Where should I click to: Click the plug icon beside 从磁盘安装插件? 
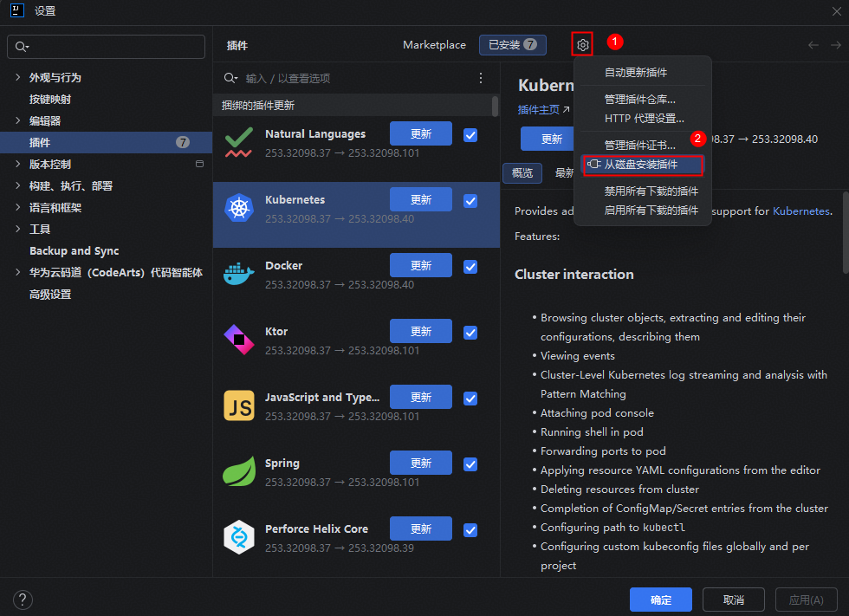(594, 164)
